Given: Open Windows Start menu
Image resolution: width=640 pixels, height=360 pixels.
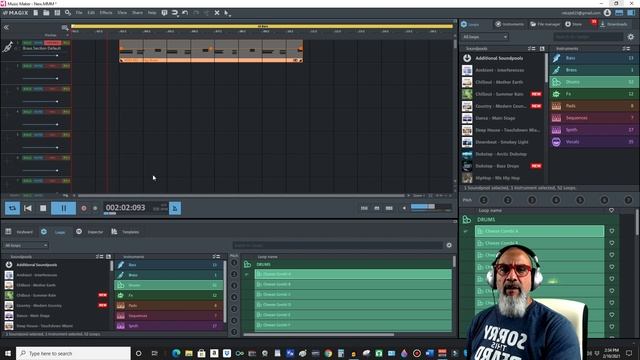Looking at the screenshot, I should (x=7, y=353).
